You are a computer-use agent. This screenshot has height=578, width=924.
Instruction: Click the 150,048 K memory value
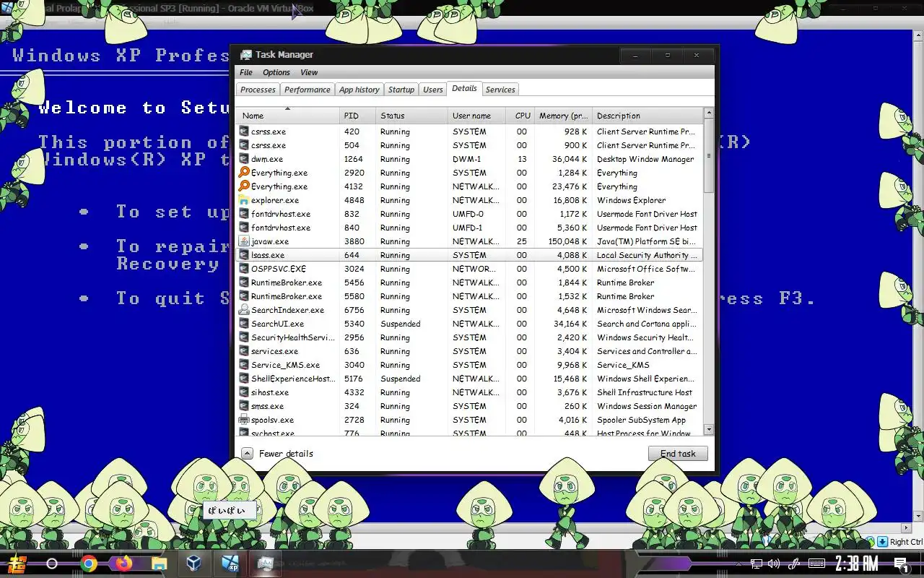[567, 241]
